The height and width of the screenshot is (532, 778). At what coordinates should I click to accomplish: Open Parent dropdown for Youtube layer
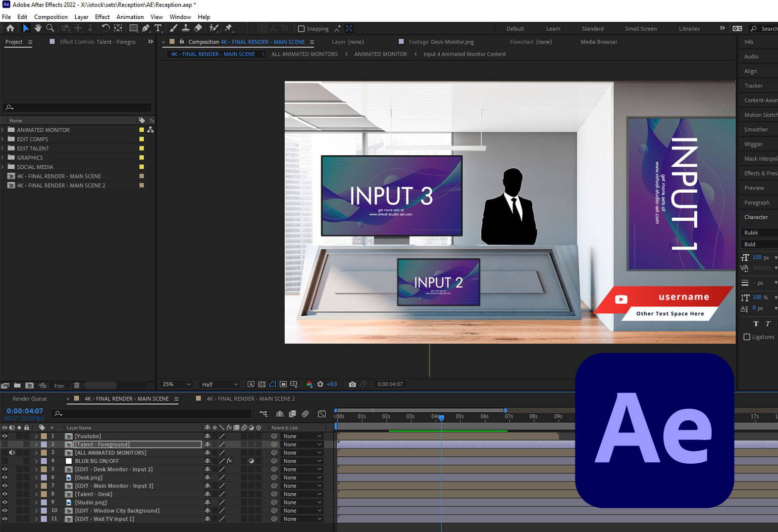point(302,436)
